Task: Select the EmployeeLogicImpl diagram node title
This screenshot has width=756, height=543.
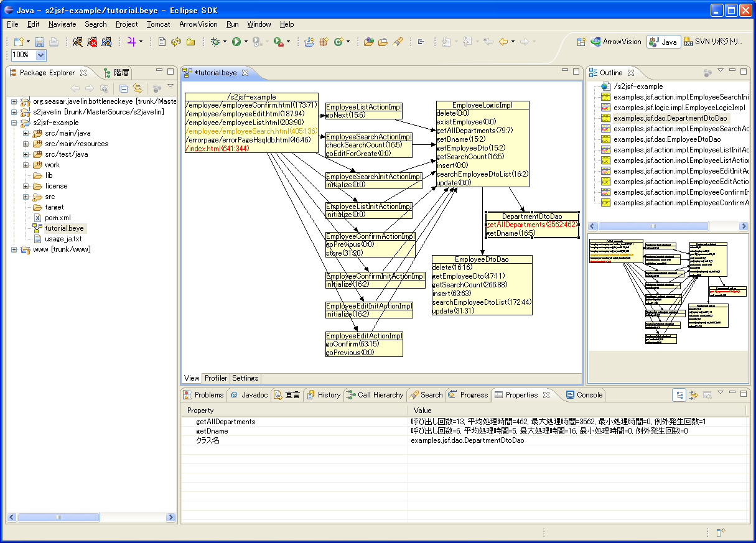Action: (x=482, y=105)
